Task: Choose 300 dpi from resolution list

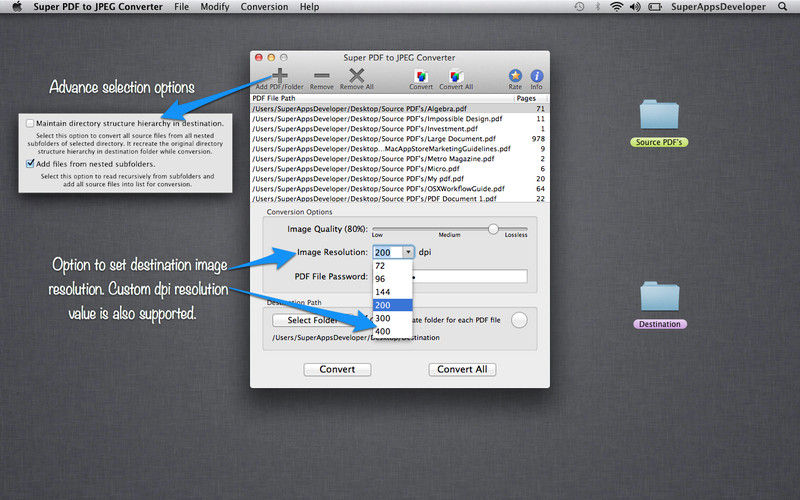Action: pyautogui.click(x=393, y=318)
